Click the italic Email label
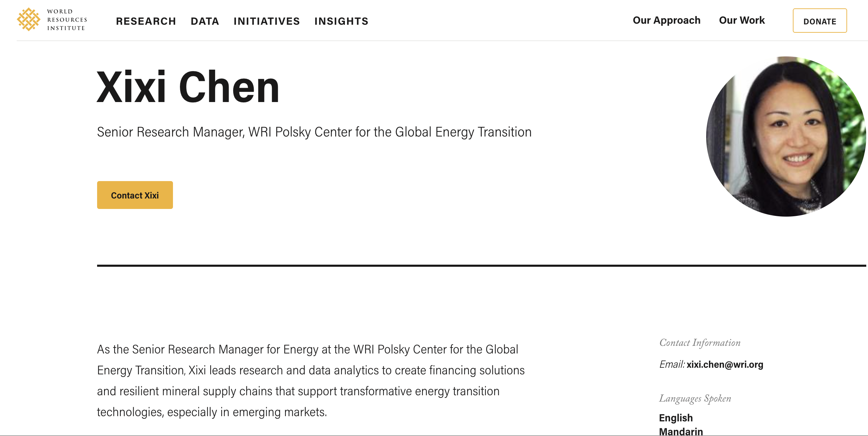The height and width of the screenshot is (436, 868). click(672, 365)
